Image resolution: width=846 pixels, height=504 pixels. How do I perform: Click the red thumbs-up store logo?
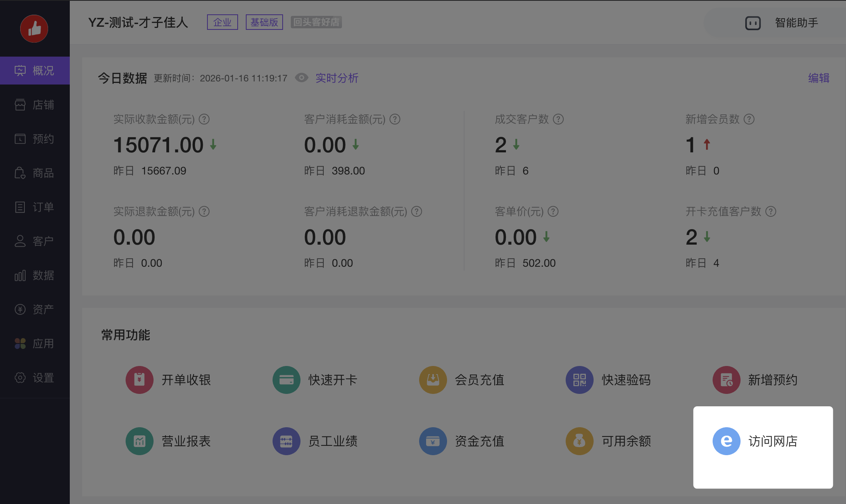[34, 29]
